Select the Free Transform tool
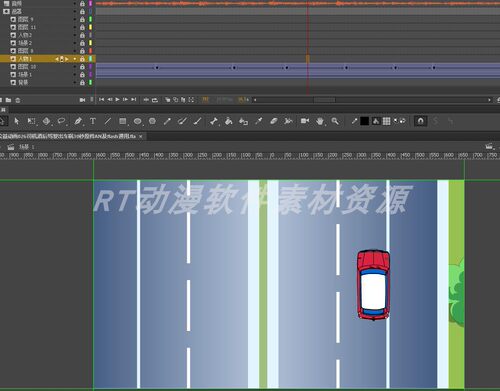Screen dimensions: 500x391 point(32,121)
